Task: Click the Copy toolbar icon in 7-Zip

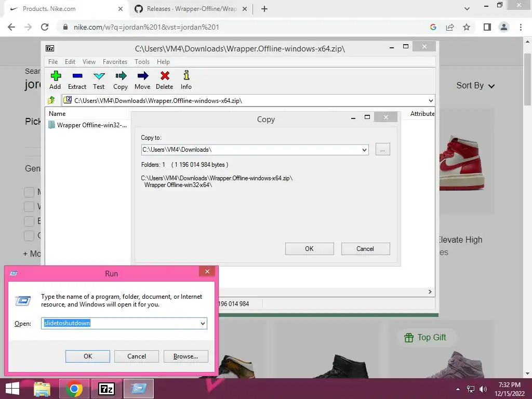Action: coord(121,80)
